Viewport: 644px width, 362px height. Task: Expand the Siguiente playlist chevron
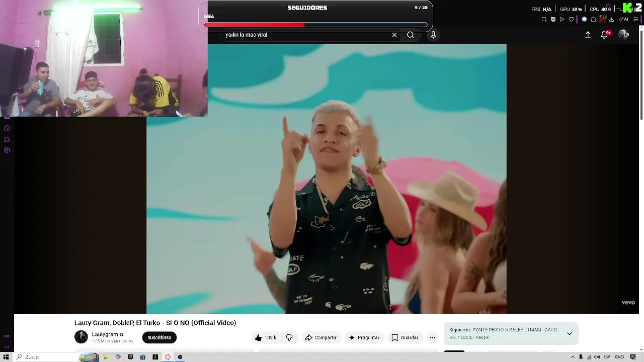(x=570, y=333)
